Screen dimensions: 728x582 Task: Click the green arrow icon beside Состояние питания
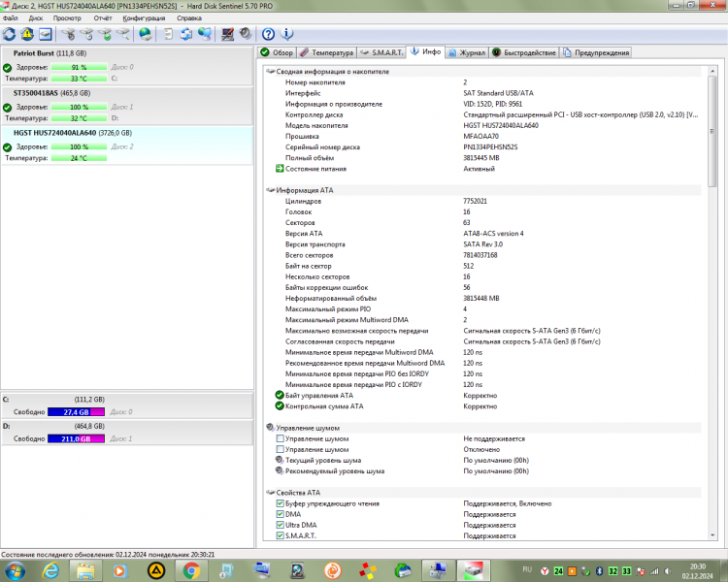click(280, 169)
